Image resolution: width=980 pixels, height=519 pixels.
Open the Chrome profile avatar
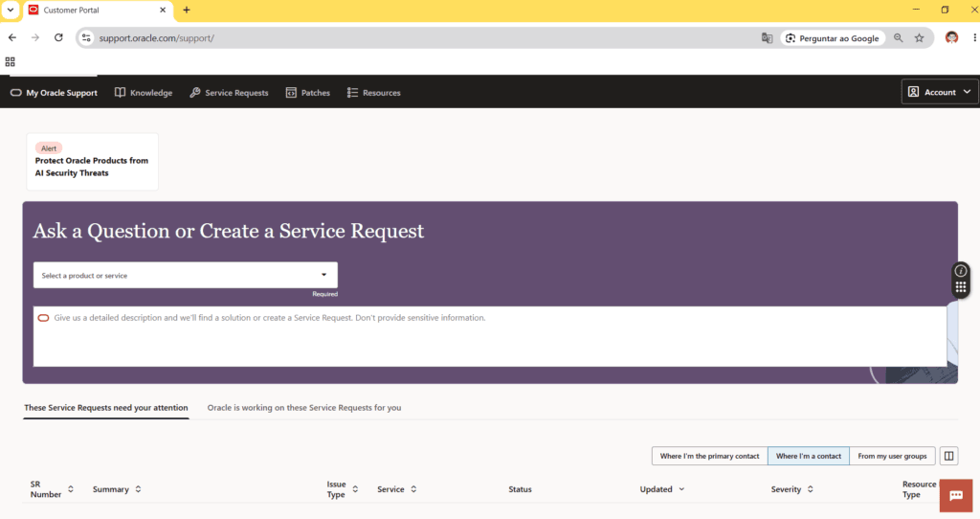pyautogui.click(x=952, y=38)
